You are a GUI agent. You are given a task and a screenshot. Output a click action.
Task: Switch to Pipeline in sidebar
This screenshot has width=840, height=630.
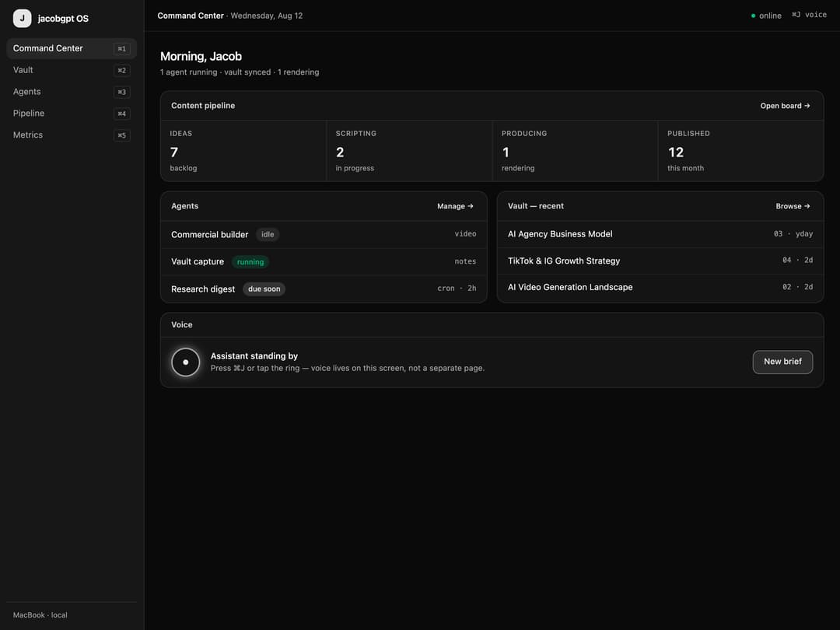pos(72,114)
